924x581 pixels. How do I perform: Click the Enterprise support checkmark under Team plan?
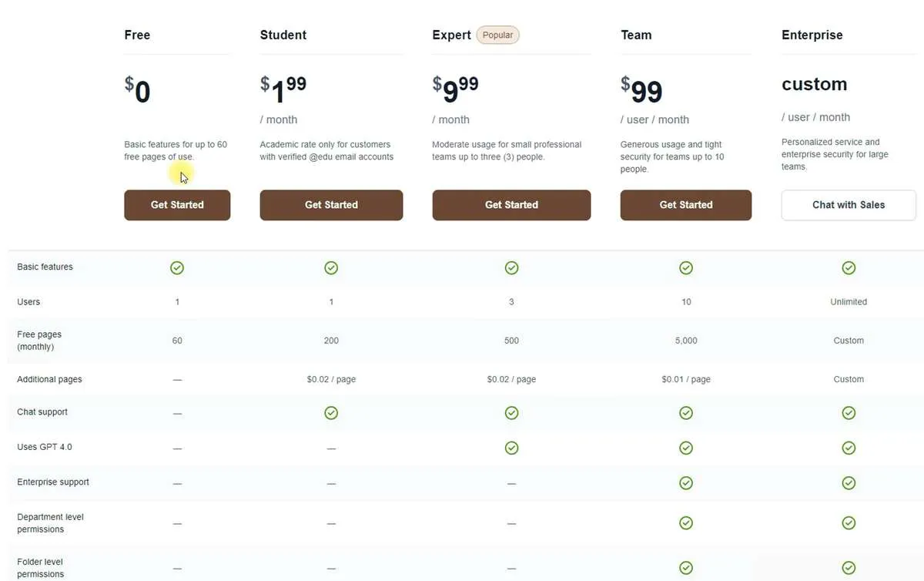click(x=685, y=482)
